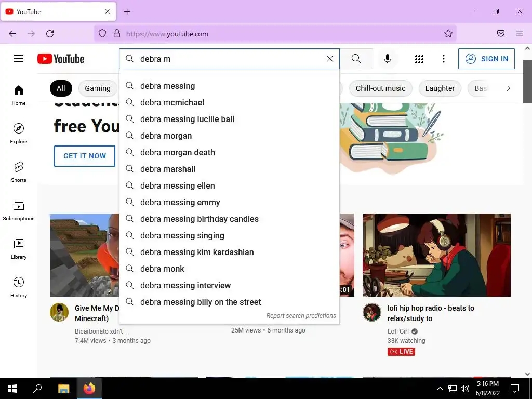Open the YouTube apps grid icon

coord(419,59)
